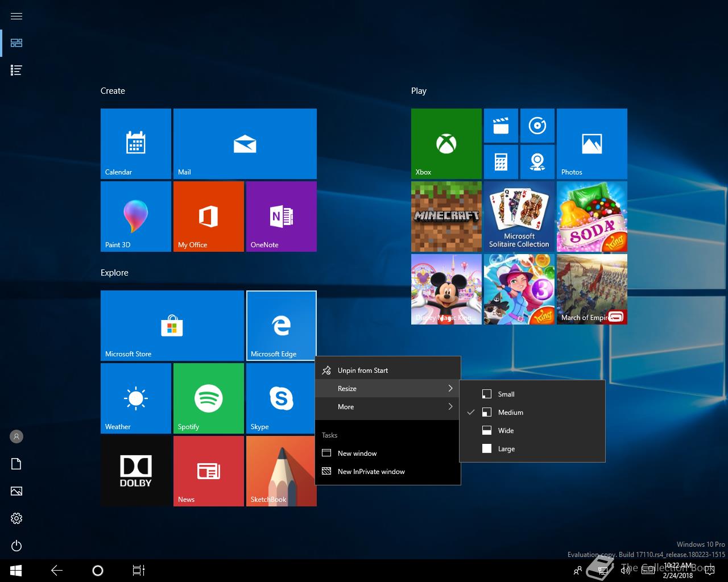Open the Microsoft Store tile
The image size is (728, 582).
(172, 326)
